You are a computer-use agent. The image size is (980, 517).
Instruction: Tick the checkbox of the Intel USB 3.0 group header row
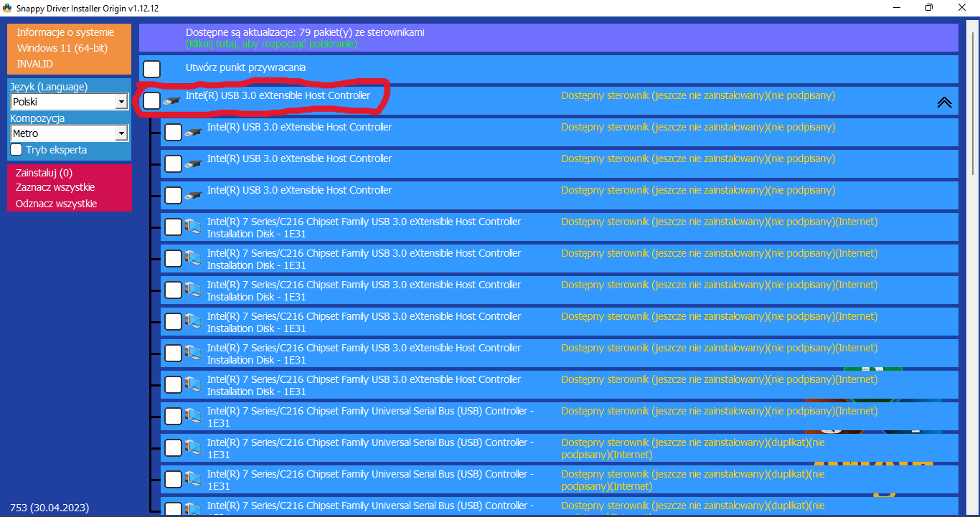click(x=151, y=100)
